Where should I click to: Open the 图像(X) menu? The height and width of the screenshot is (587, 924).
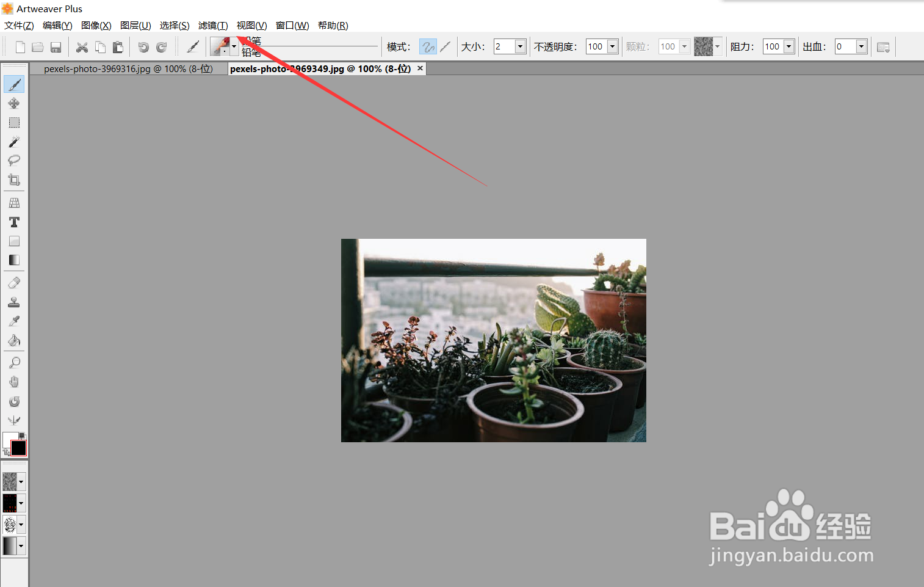96,26
